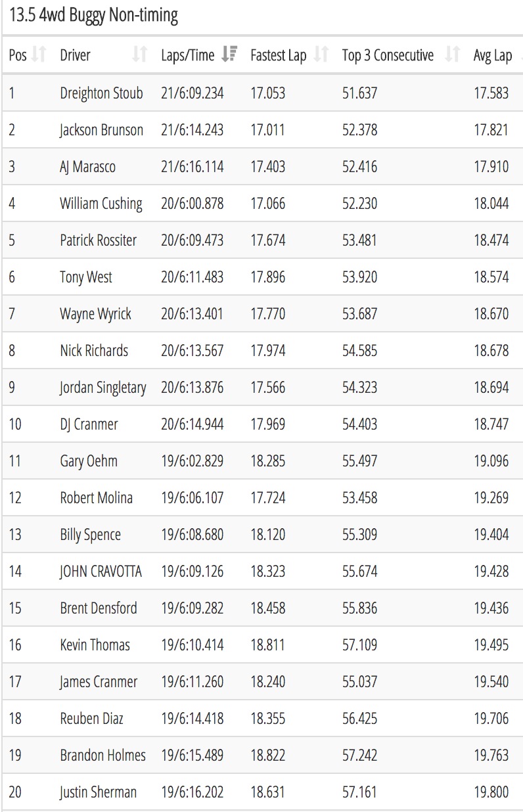Click the 13.5 4wd Buggy Non-timing title
Image resolution: width=523 pixels, height=812 pixels.
pos(93,15)
